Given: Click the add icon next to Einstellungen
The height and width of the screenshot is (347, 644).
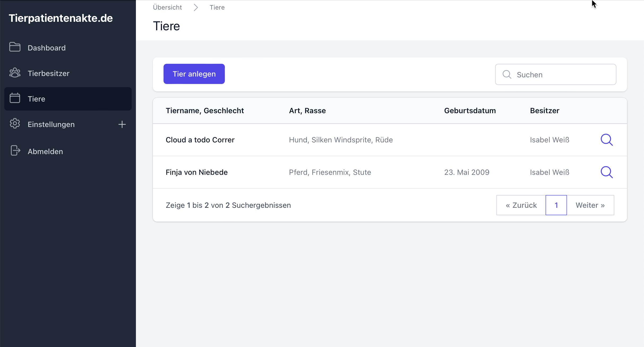Looking at the screenshot, I should point(122,124).
